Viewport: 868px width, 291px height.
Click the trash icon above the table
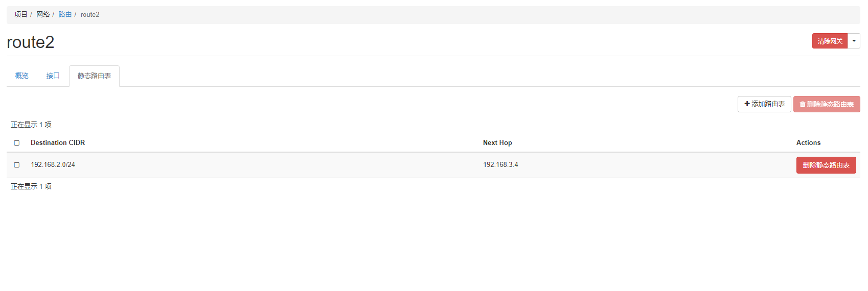[803, 105]
